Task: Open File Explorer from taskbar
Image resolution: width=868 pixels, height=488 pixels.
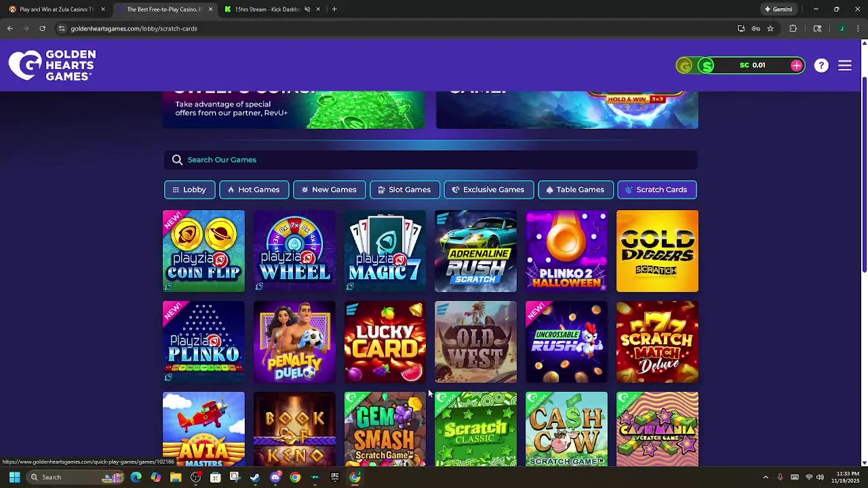Action: point(176,477)
